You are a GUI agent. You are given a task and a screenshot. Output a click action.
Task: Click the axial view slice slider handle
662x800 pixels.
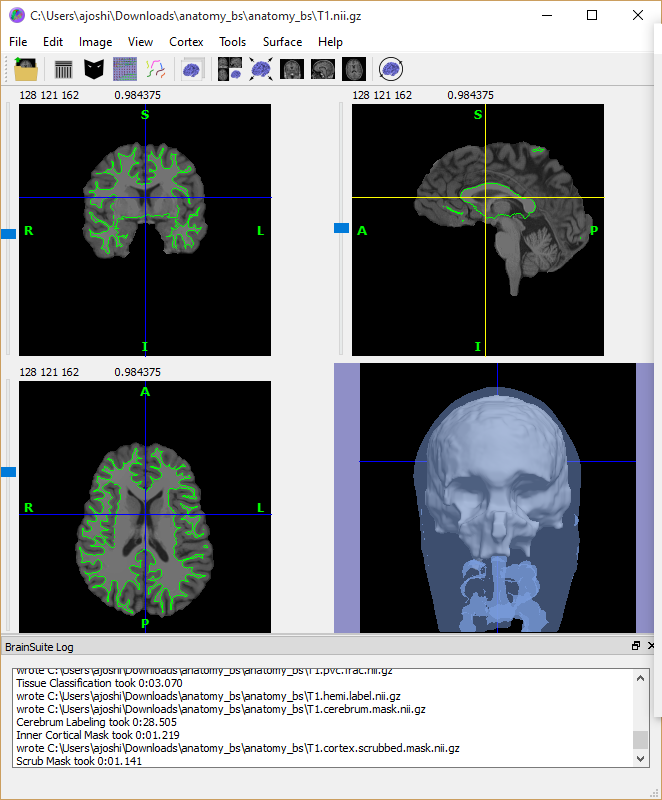[9, 471]
